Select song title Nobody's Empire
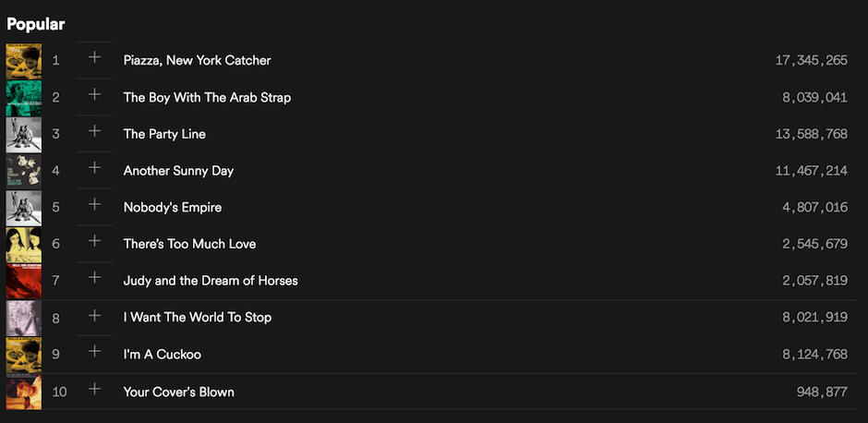 tap(173, 208)
